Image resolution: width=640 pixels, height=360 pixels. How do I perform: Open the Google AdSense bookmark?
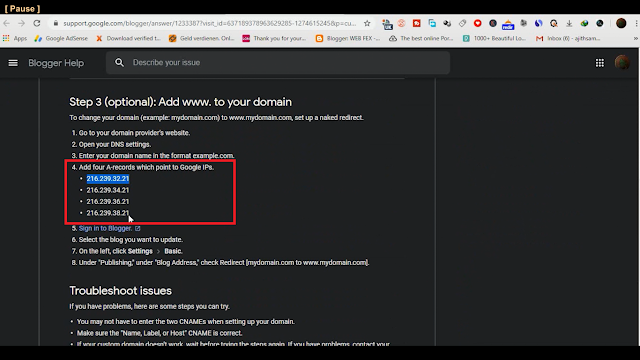click(61, 38)
